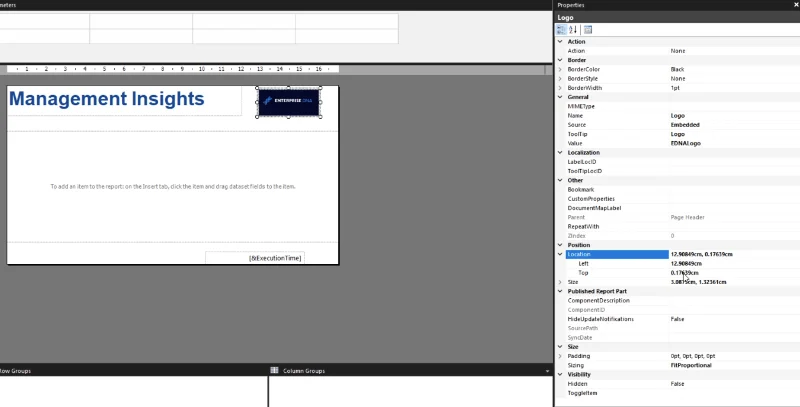This screenshot has height=407, width=800.
Task: Collapse the Position category
Action: coord(560,245)
